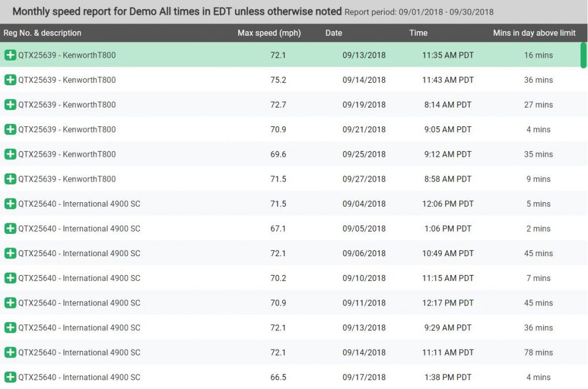Click the 1:38 PM PDT time
This screenshot has width=588, height=389.
pyautogui.click(x=447, y=377)
